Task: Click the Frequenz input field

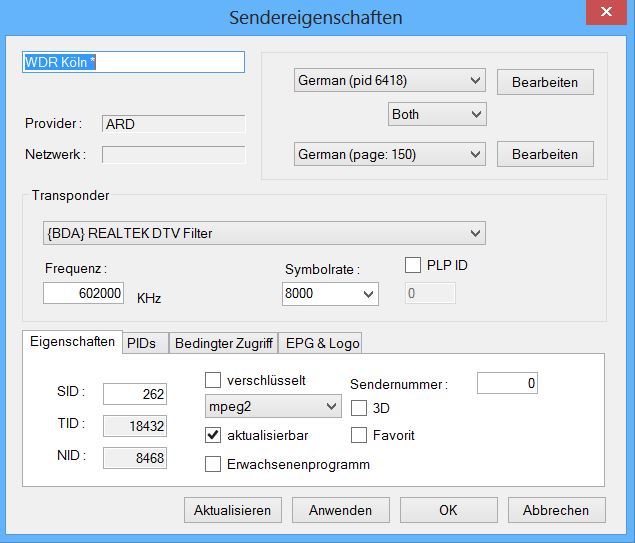Action: 84,294
